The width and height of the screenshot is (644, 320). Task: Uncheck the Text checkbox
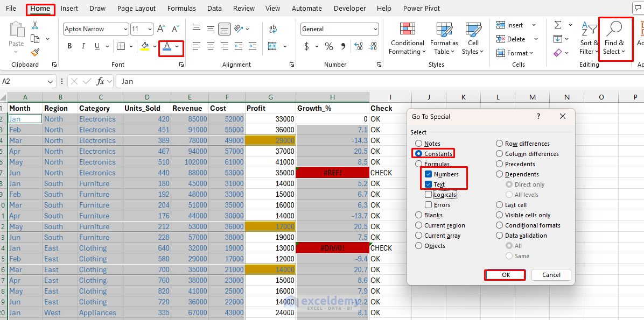(429, 184)
